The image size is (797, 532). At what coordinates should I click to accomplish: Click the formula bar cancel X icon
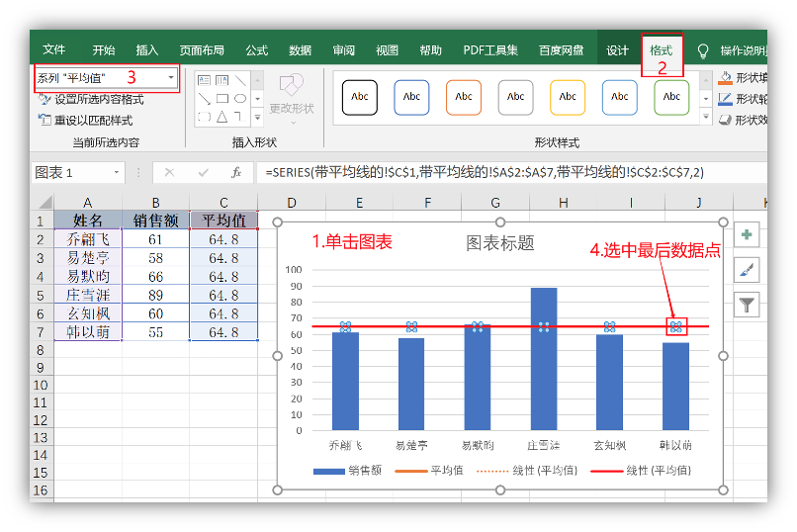tap(169, 172)
